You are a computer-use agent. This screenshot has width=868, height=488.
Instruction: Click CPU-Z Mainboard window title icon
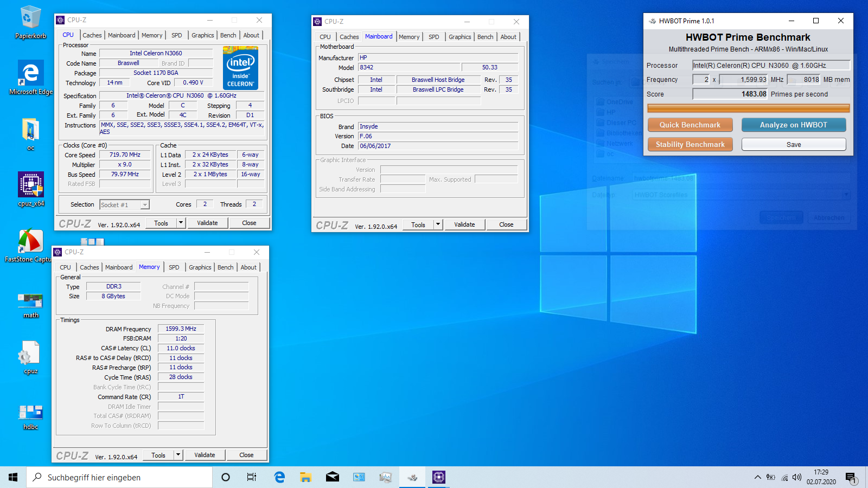coord(317,22)
